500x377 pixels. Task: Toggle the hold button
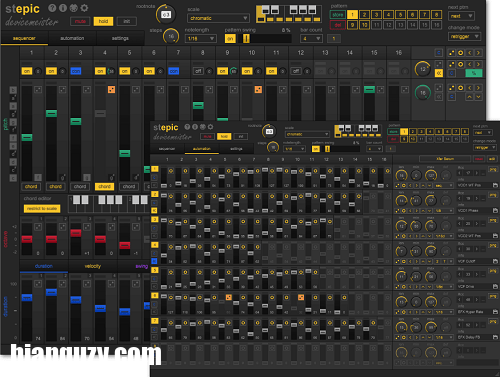[x=103, y=21]
